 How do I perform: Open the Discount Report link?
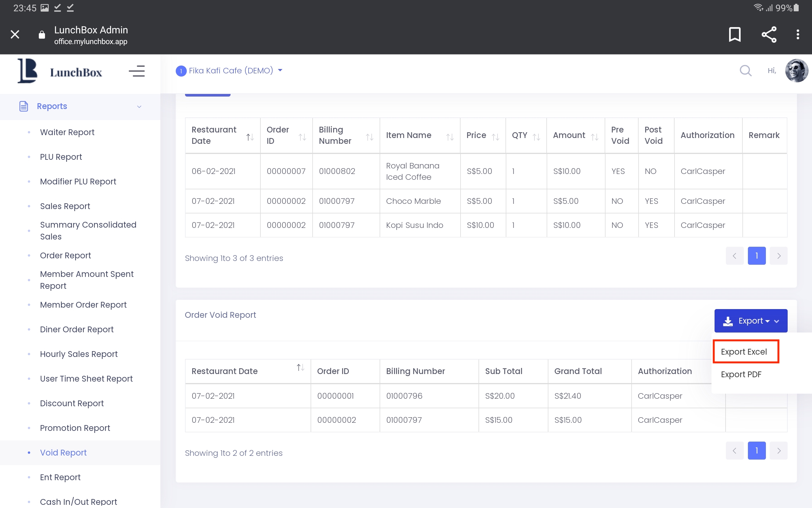click(x=72, y=403)
